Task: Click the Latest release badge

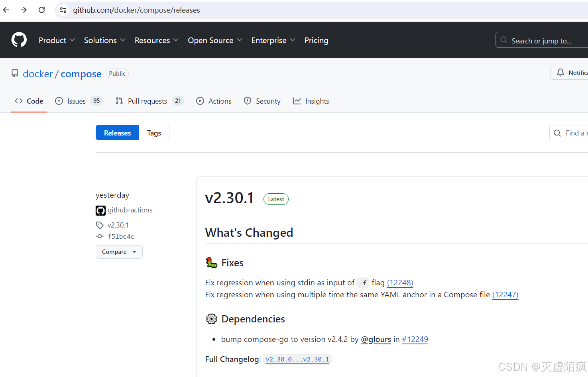Action: coord(276,199)
